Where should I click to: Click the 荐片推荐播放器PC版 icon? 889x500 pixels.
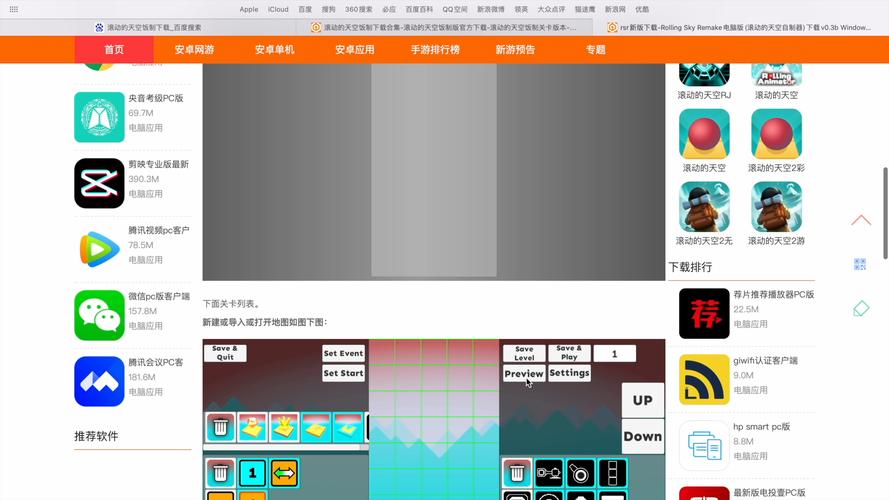click(x=704, y=313)
